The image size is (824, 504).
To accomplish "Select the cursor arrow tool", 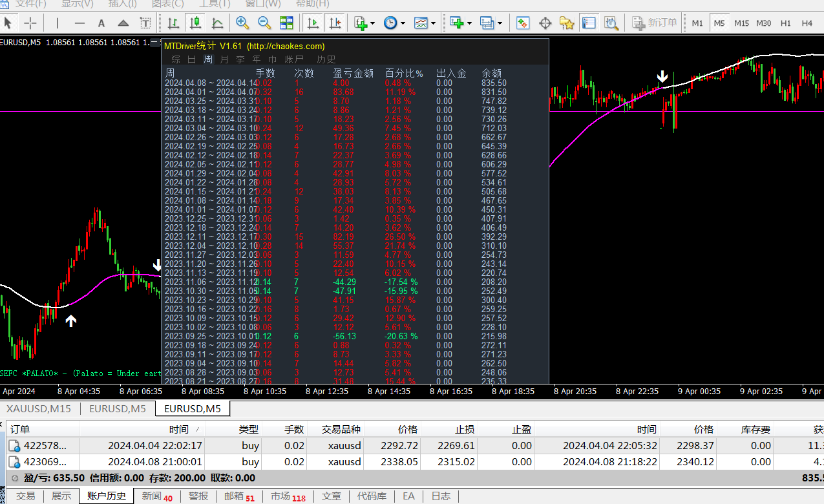I will [8, 23].
